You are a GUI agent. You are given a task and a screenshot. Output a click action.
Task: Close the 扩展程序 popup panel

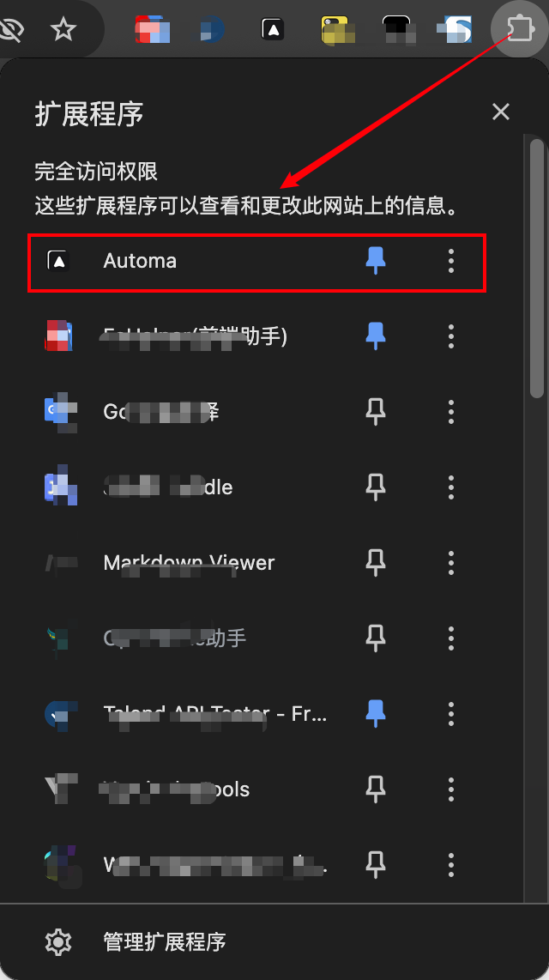click(501, 112)
